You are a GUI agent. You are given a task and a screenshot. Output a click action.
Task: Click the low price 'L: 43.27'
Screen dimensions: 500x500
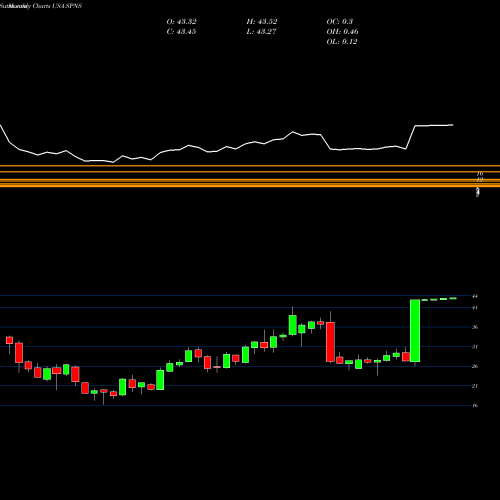(x=261, y=32)
